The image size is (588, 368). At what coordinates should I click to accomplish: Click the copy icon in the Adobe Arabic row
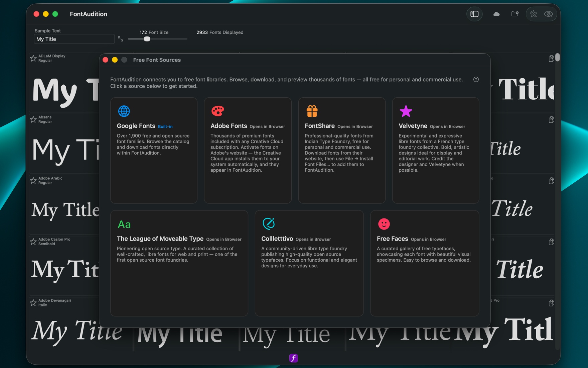tap(551, 181)
